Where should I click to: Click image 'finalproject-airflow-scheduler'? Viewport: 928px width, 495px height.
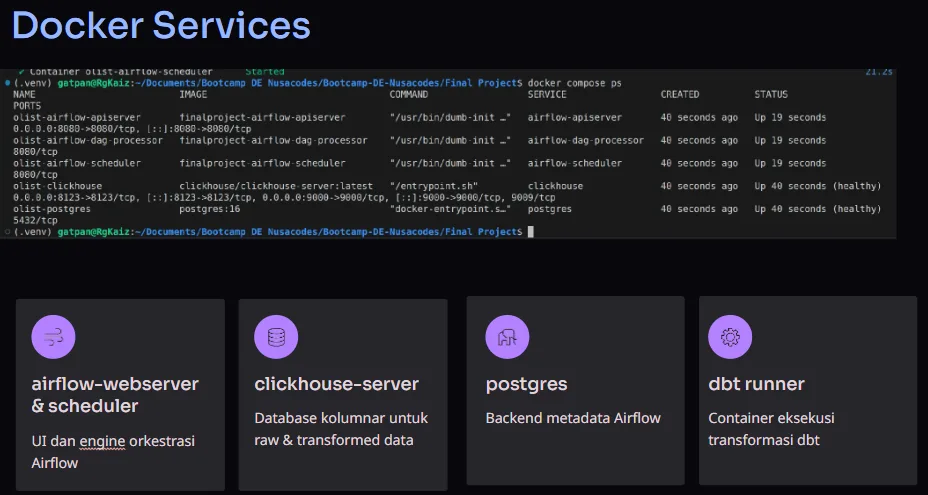(x=262, y=163)
